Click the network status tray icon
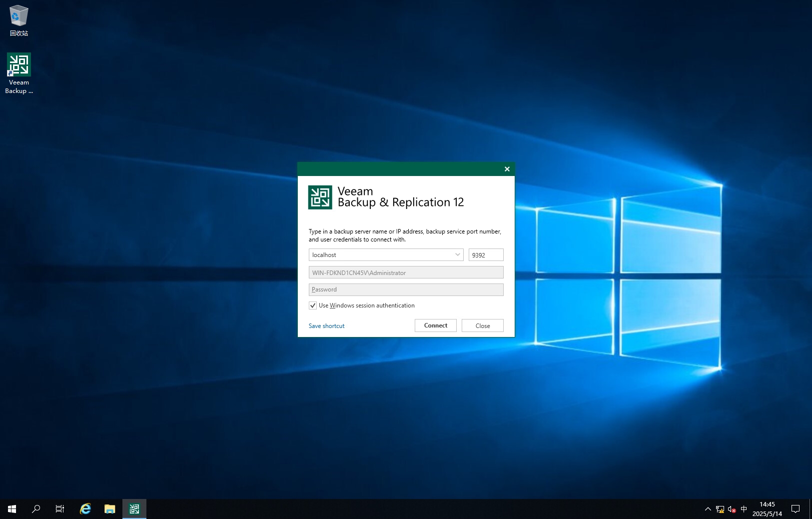Viewport: 812px width, 519px height. pos(720,509)
